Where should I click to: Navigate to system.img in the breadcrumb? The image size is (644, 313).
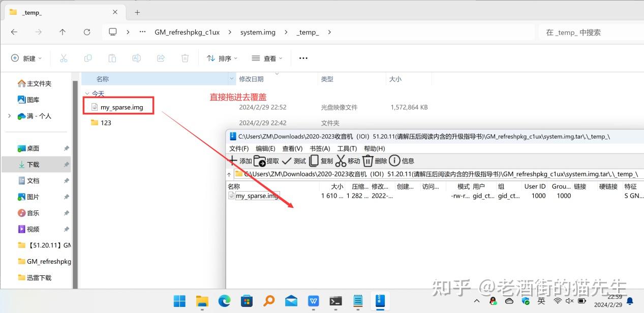coord(257,32)
